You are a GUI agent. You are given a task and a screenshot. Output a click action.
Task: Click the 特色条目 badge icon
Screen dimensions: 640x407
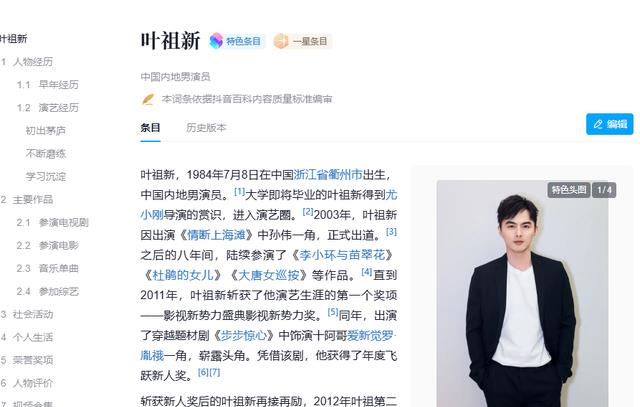216,41
